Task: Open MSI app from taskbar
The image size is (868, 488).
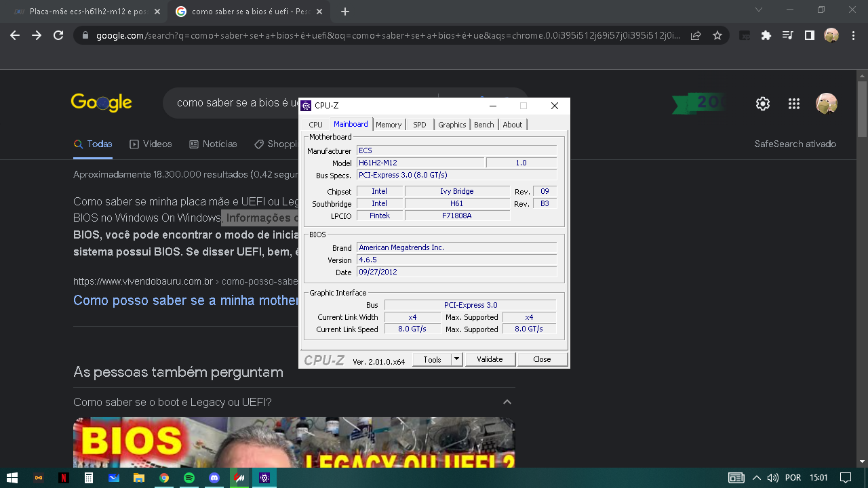Action: point(239,478)
